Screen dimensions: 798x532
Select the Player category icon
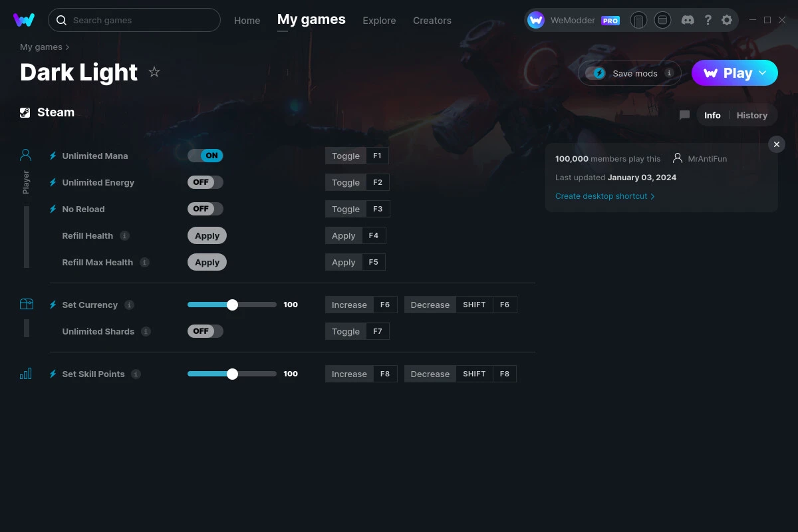coord(26,155)
